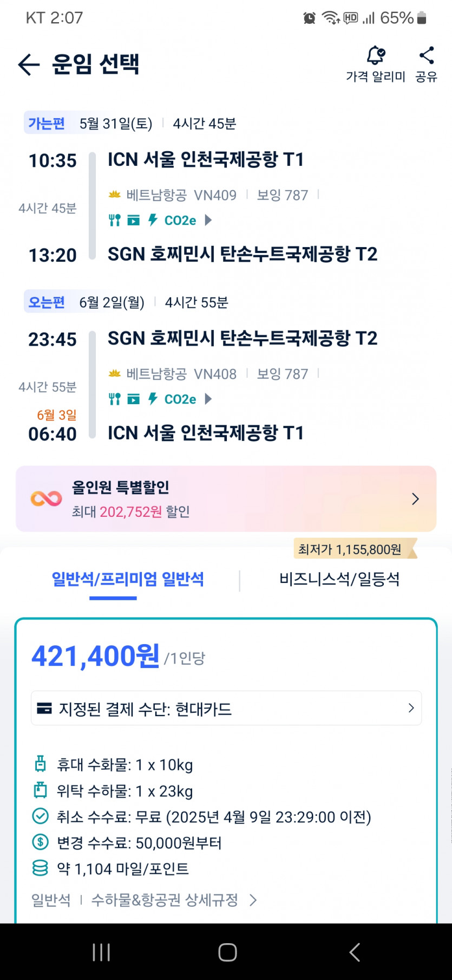Switch to the 비즈니스석/일등석 tab
The image size is (452, 980).
pyautogui.click(x=339, y=580)
